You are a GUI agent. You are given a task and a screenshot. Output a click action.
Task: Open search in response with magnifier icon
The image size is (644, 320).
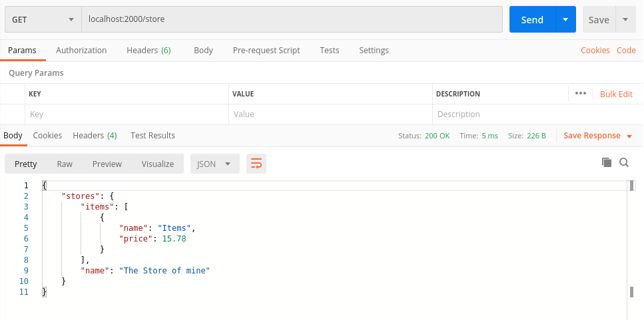click(624, 162)
